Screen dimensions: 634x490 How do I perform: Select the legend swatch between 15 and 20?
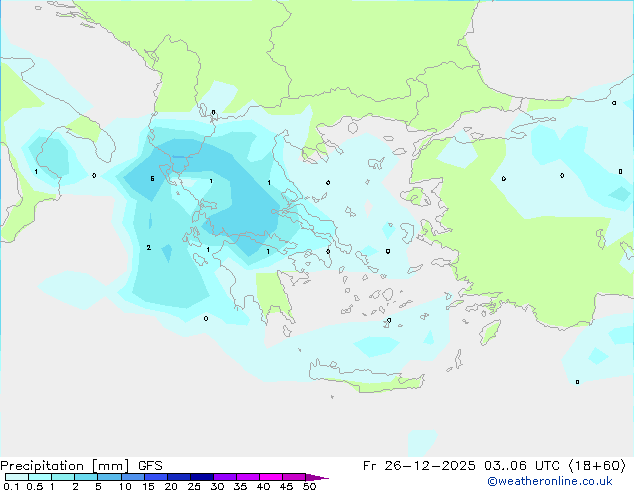click(x=155, y=477)
